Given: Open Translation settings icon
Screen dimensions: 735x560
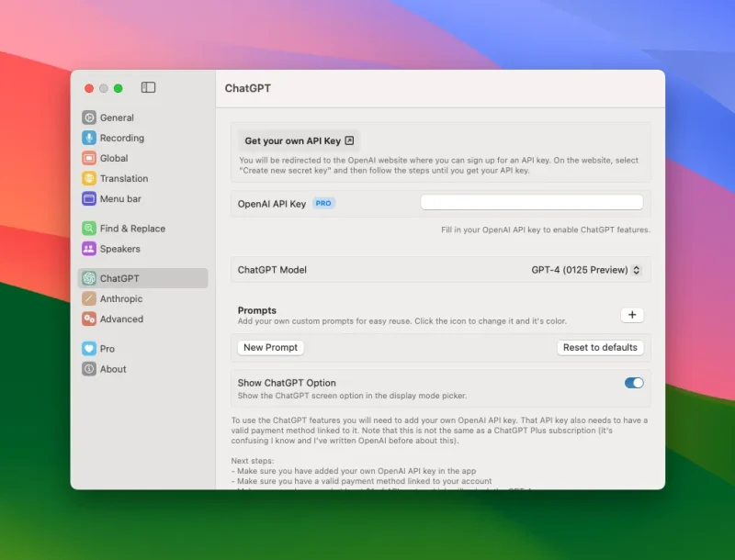Looking at the screenshot, I should click(x=90, y=178).
